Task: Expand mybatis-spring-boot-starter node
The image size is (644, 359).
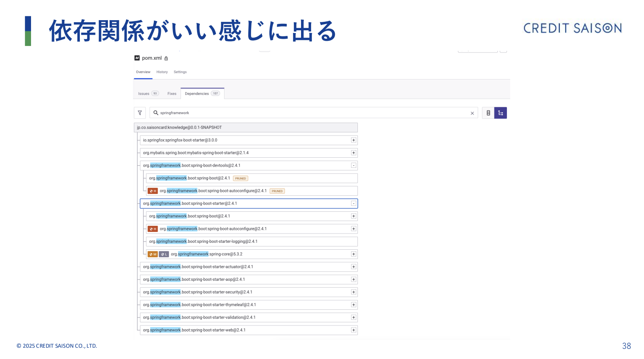Action: [353, 153]
